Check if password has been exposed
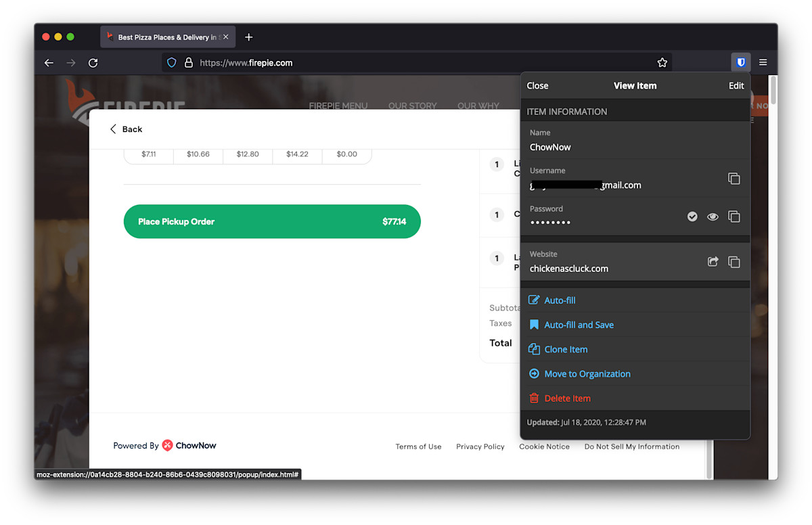The image size is (812, 525). (692, 216)
